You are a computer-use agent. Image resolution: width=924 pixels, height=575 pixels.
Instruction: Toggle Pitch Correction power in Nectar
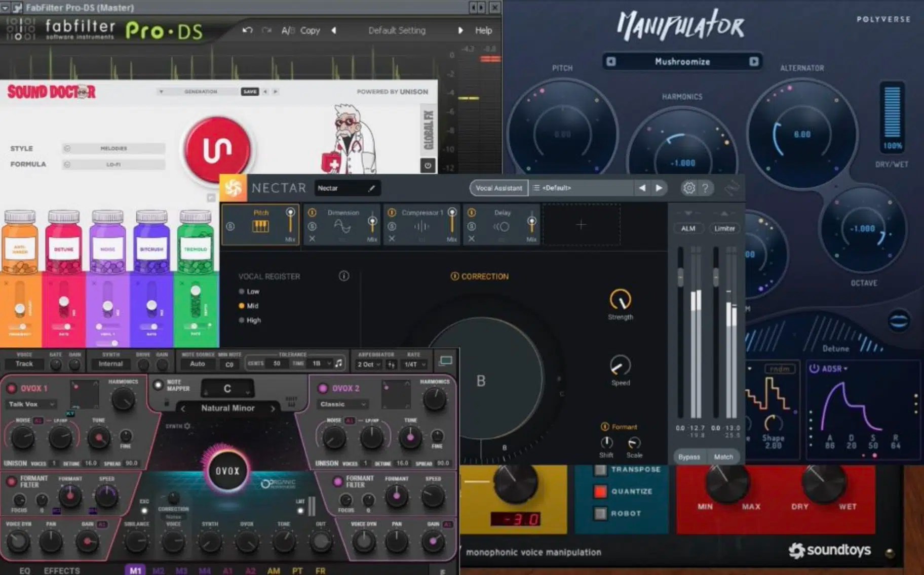click(x=454, y=276)
